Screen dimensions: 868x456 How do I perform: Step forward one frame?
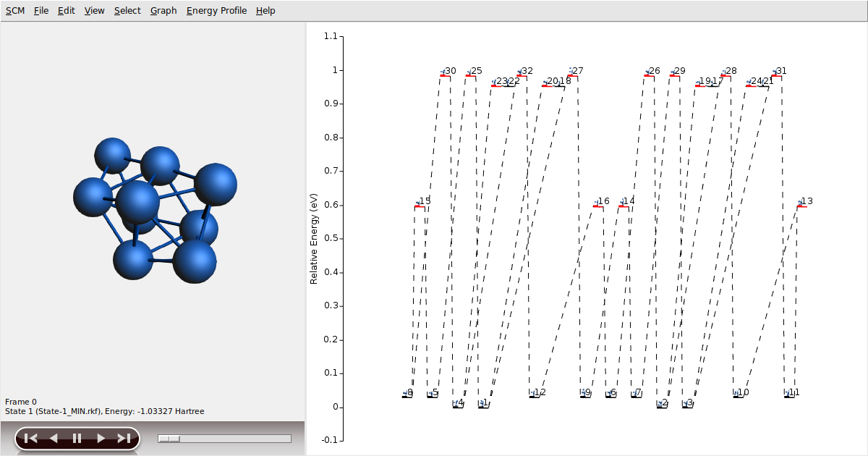click(101, 438)
